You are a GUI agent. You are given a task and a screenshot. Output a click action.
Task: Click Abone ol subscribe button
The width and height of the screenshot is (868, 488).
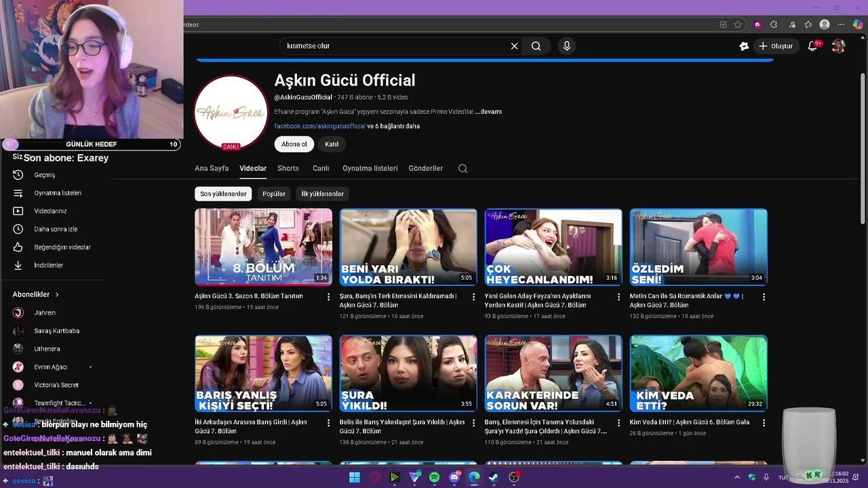pos(294,144)
